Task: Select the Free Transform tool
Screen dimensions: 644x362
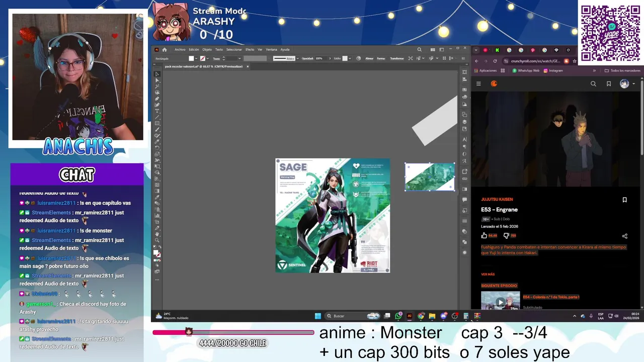Action: click(157, 166)
